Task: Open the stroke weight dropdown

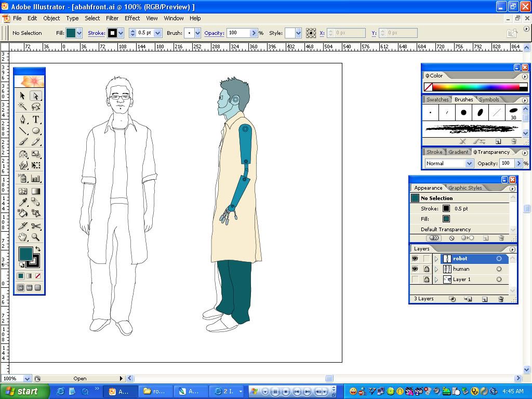Action: click(158, 33)
